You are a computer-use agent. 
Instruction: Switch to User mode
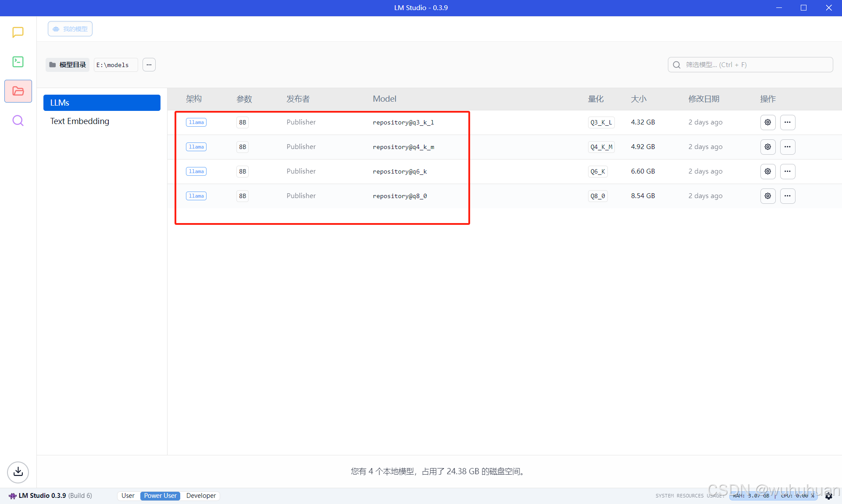[128, 496]
